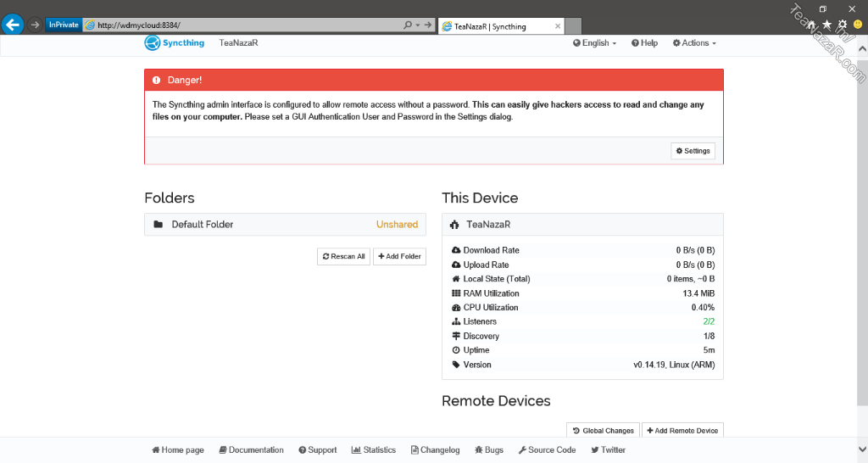Click the v0.14.19, Linux (ARM) version text

click(x=674, y=365)
